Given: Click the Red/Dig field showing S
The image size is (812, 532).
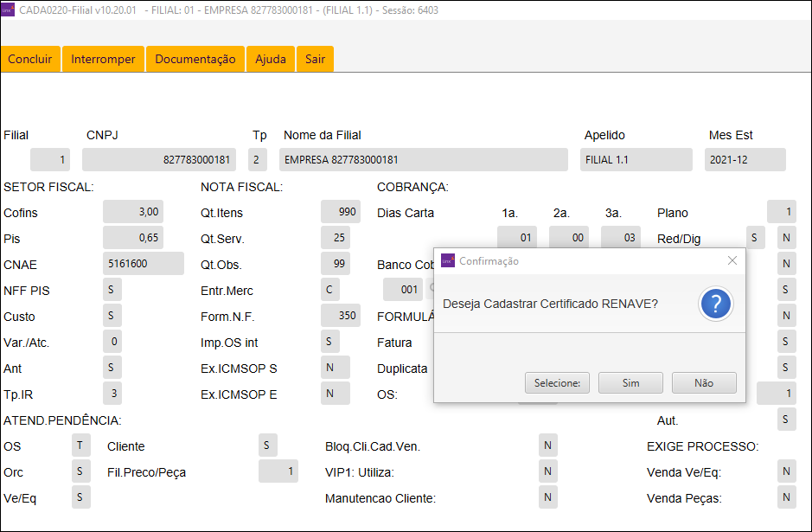Looking at the screenshot, I should [x=756, y=237].
